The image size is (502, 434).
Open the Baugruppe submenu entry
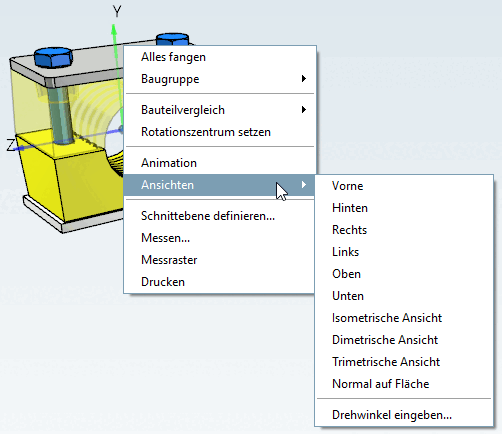coord(219,79)
